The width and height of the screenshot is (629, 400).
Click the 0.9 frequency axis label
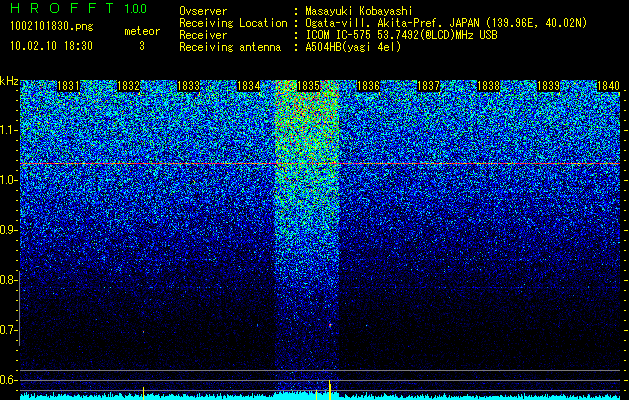click(8, 230)
